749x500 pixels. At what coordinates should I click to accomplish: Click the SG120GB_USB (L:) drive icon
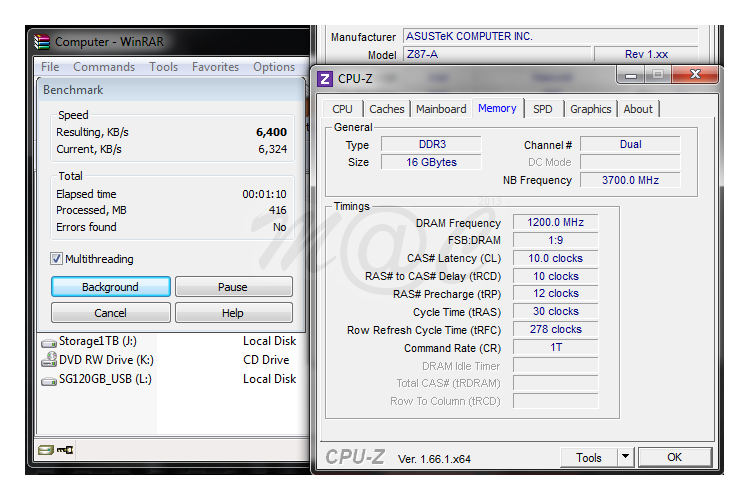(x=49, y=381)
